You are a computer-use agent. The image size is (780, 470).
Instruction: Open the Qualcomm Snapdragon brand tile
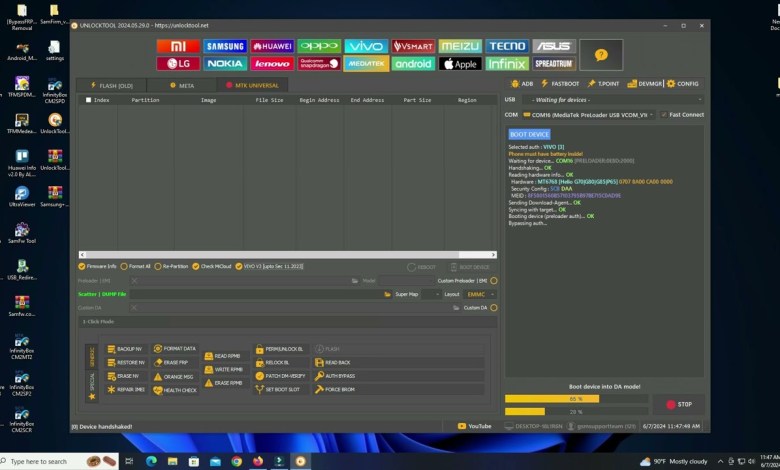(x=319, y=64)
